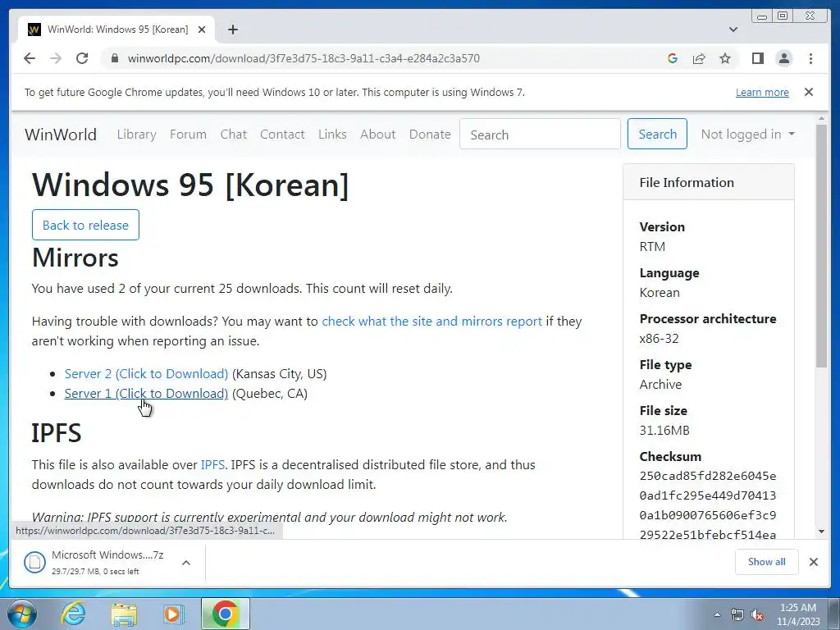
Task: Expand the Not logged in dropdown
Action: 748,135
